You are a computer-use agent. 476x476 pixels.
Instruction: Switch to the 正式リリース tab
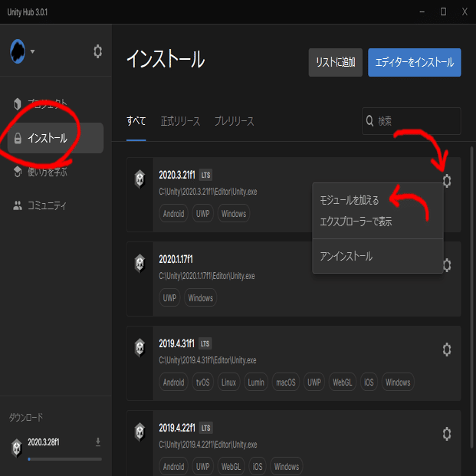click(180, 121)
